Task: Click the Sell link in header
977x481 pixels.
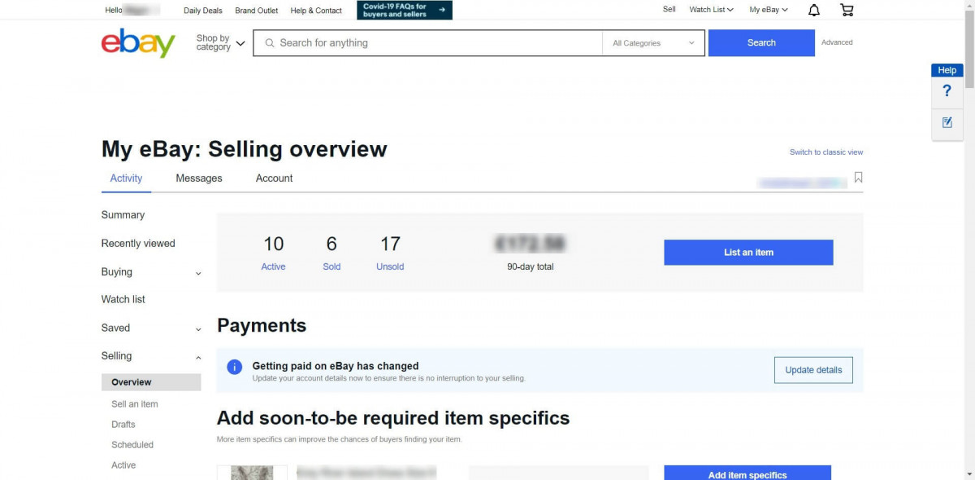Action: [x=669, y=10]
